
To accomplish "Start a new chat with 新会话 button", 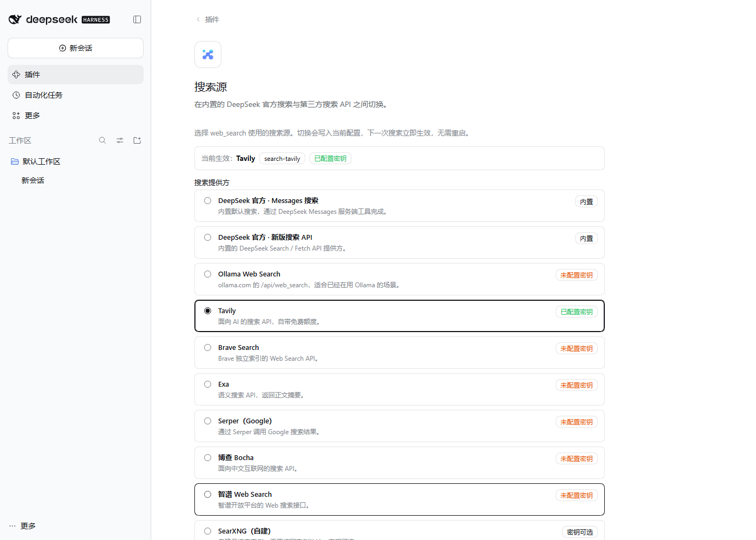I will (x=76, y=48).
